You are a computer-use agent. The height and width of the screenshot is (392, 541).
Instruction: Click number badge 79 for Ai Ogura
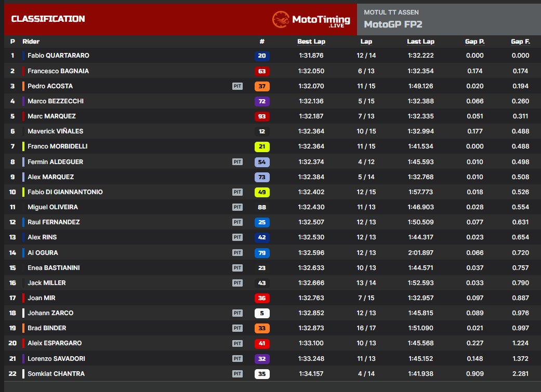tap(262, 253)
